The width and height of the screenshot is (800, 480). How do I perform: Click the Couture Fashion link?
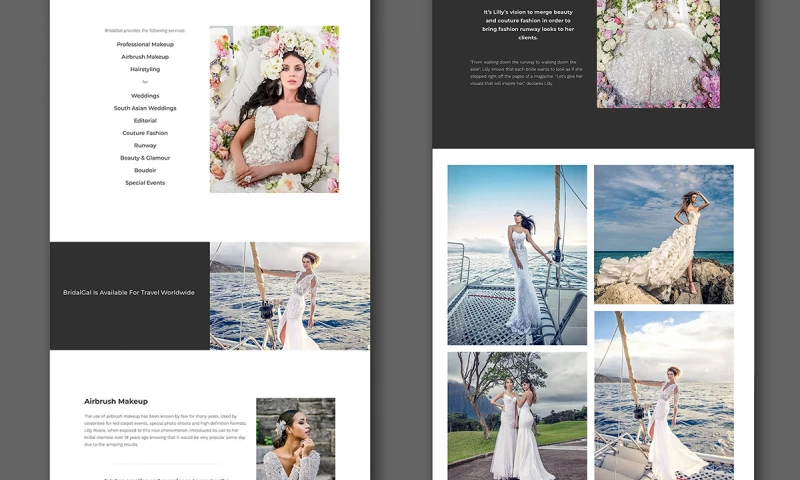(x=145, y=133)
